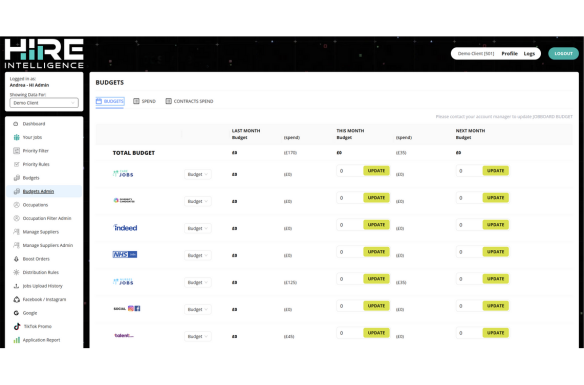This screenshot has height=385, width=584.
Task: Select Demo Client [501] in header
Action: point(476,54)
